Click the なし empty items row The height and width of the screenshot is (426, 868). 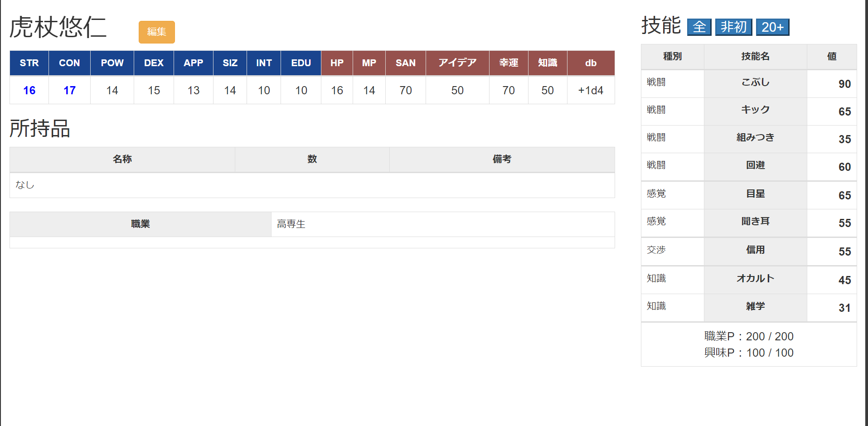(312, 185)
